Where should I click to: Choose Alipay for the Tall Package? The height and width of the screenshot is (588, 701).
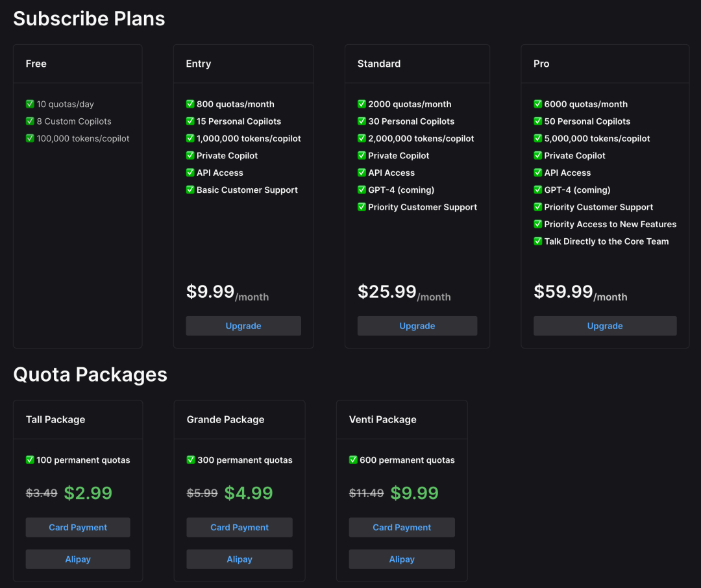78,559
